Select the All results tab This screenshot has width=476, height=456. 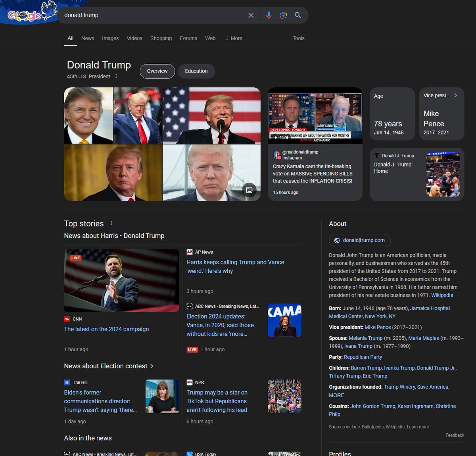[71, 38]
